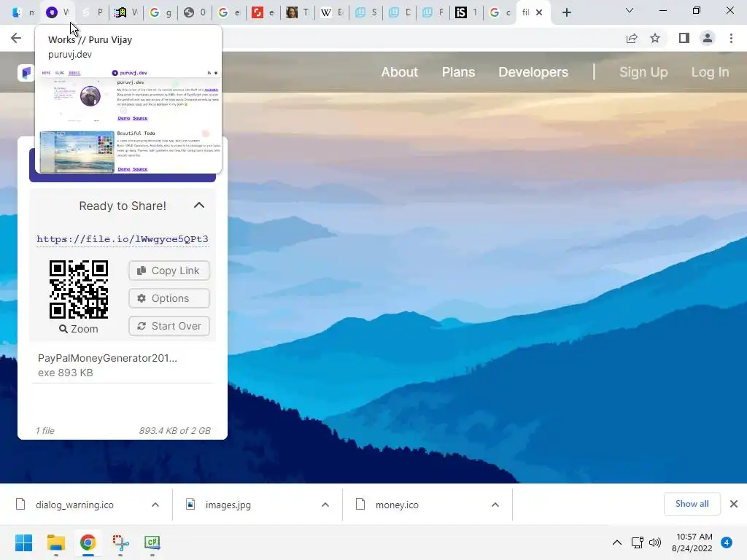Open Chrome's three-dot menu
This screenshot has height=560, width=747.
coord(731,38)
